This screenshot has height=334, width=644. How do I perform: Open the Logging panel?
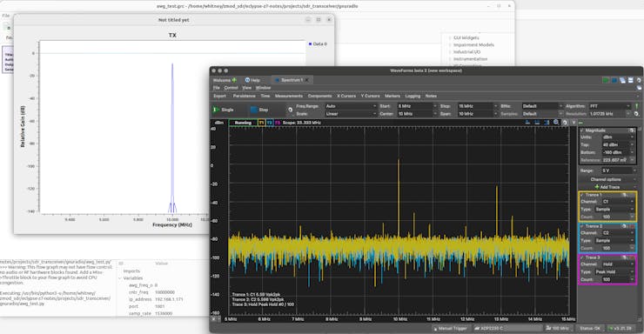coord(413,96)
